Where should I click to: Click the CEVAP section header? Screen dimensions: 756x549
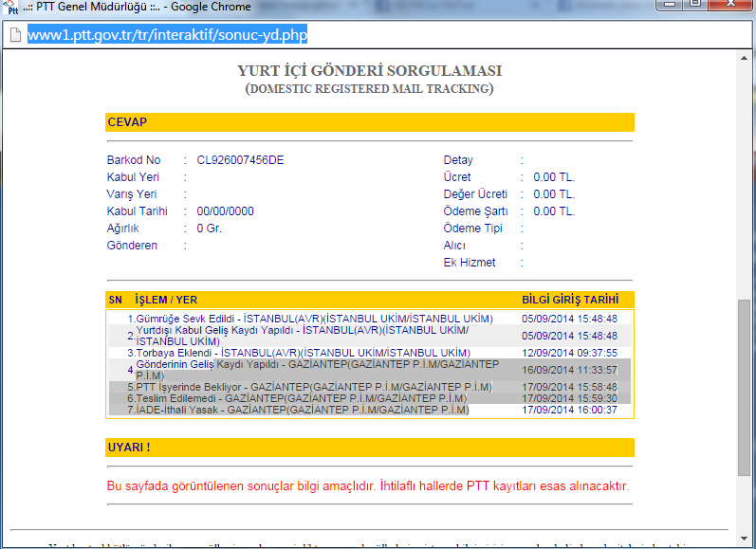[370, 122]
